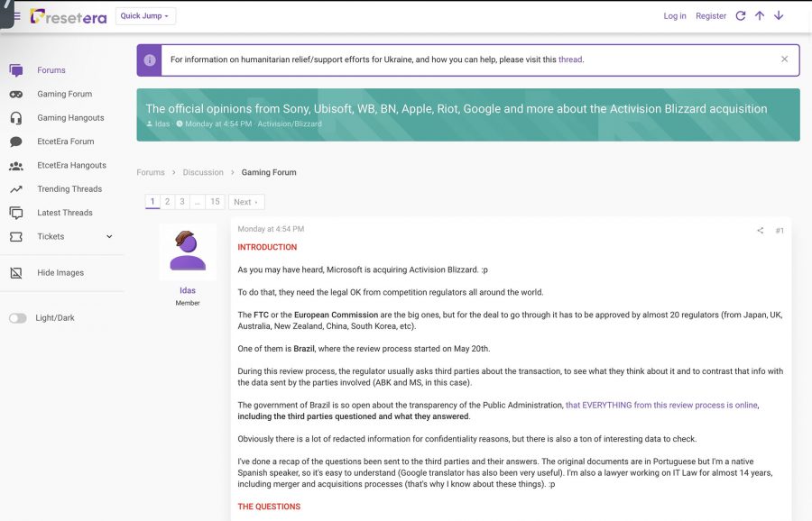The image size is (812, 521).
Task: Open the Quick Jump dropdown
Action: coord(145,16)
